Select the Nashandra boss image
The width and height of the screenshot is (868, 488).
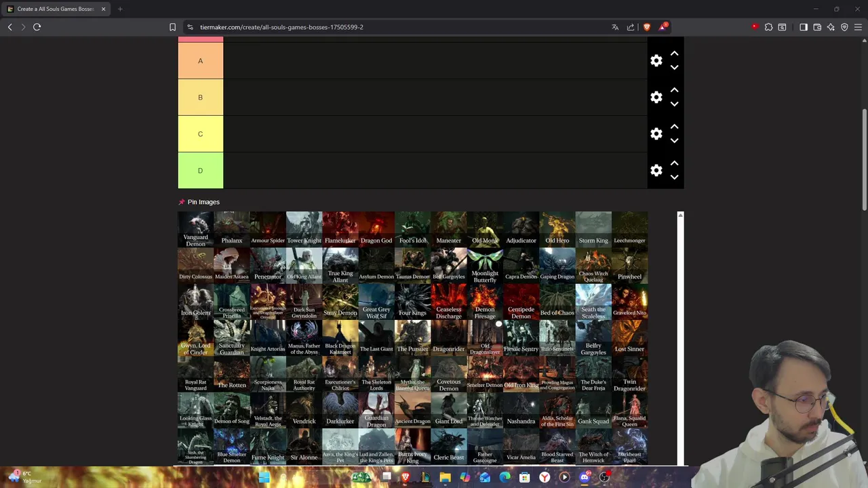click(x=521, y=410)
